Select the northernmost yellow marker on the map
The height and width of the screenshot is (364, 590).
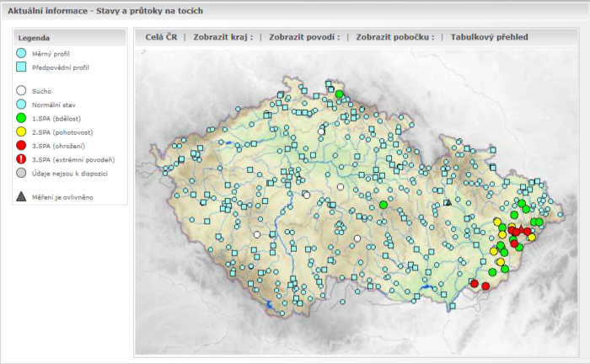(497, 222)
